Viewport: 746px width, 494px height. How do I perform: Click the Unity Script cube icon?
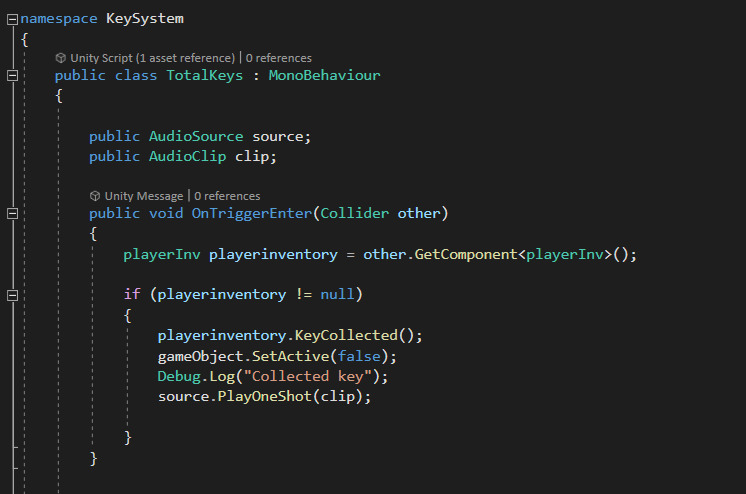[x=60, y=58]
